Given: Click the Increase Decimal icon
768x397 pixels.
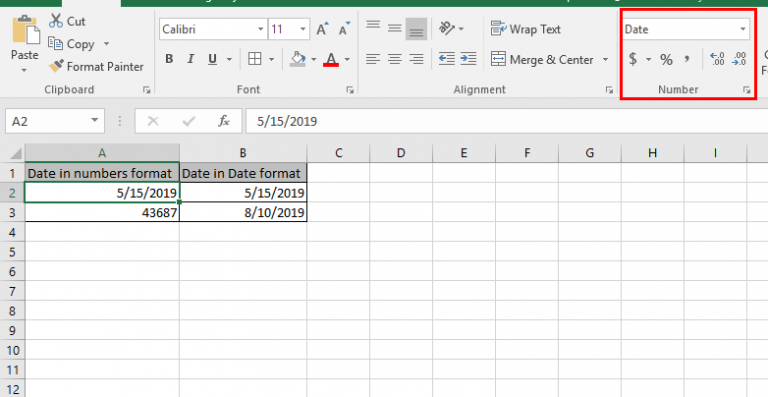Looking at the screenshot, I should [x=717, y=59].
